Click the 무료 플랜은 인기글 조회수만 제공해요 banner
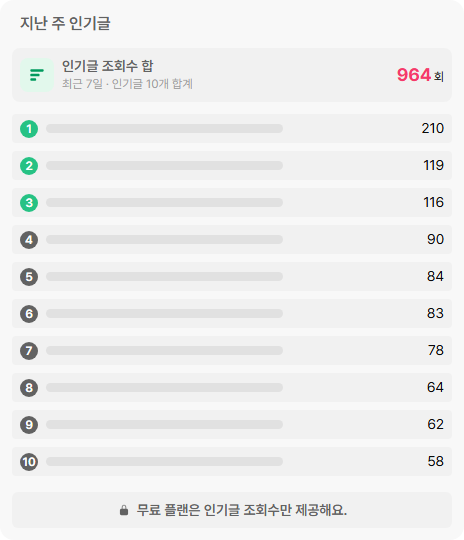The height and width of the screenshot is (540, 464). [x=232, y=510]
